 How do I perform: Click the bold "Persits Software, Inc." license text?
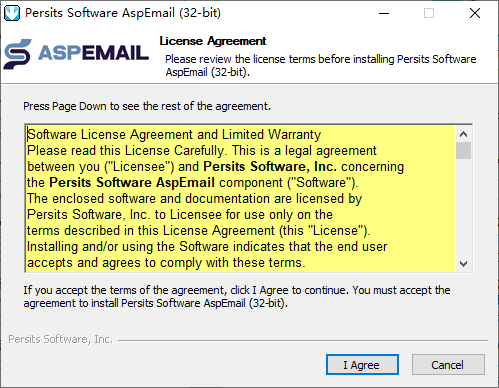point(270,167)
